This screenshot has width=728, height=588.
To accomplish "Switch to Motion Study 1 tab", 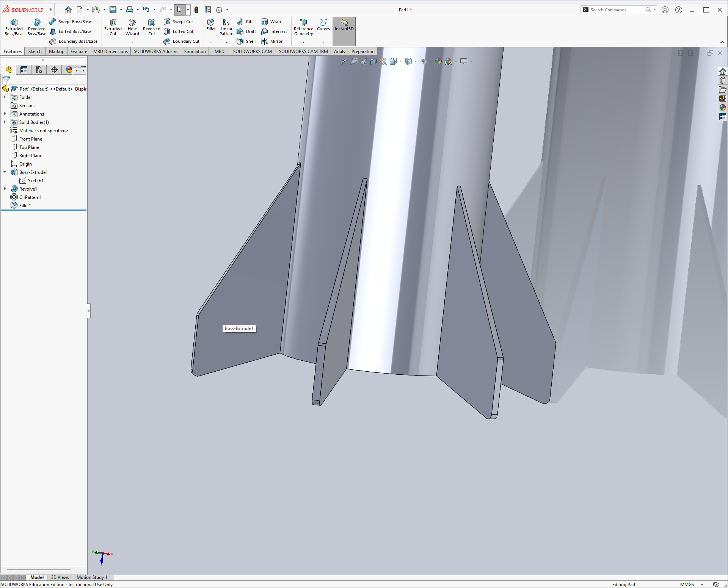I will (x=92, y=577).
